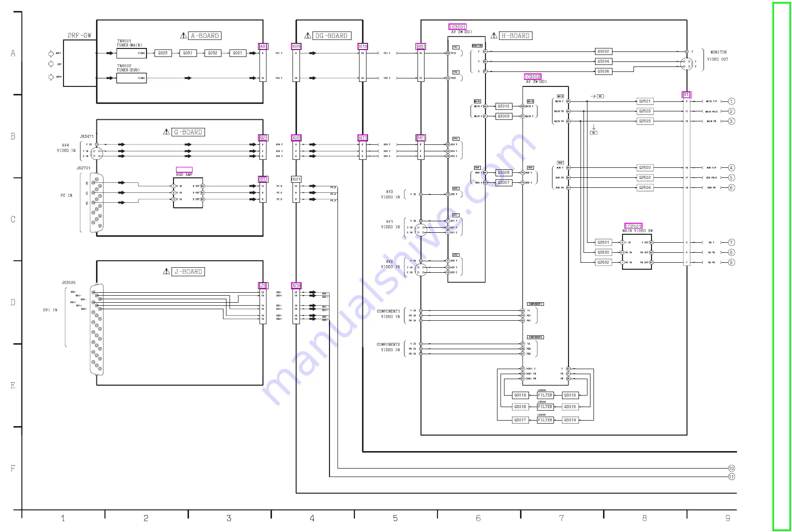Click the TNR001 TUNER (MAIN) block
This screenshot has width=792, height=532.
pyautogui.click(x=131, y=53)
